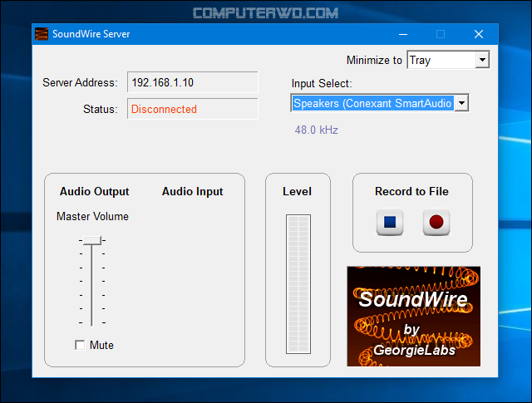Click the audio Level meter bar
The width and height of the screenshot is (532, 403).
(298, 284)
